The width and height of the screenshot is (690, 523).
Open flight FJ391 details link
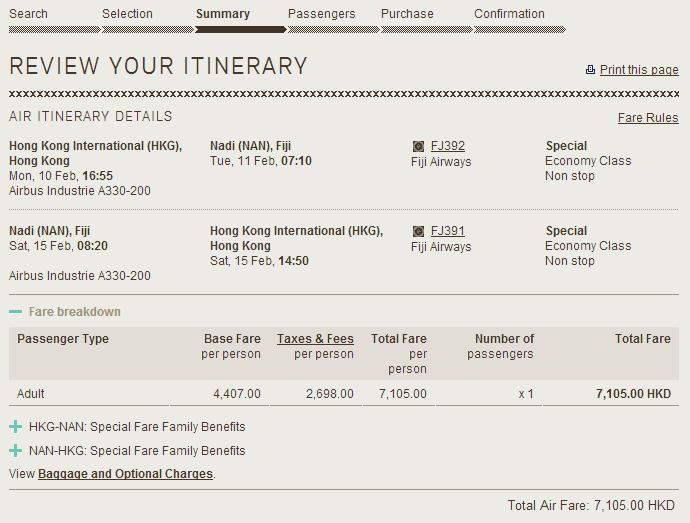[447, 231]
